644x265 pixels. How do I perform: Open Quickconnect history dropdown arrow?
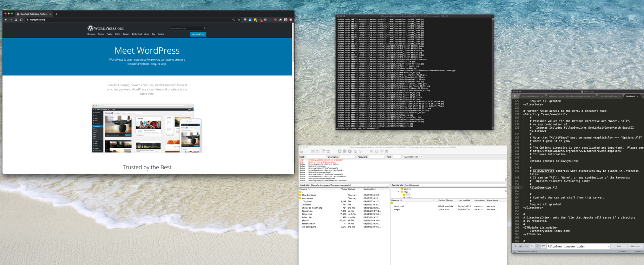click(421, 157)
